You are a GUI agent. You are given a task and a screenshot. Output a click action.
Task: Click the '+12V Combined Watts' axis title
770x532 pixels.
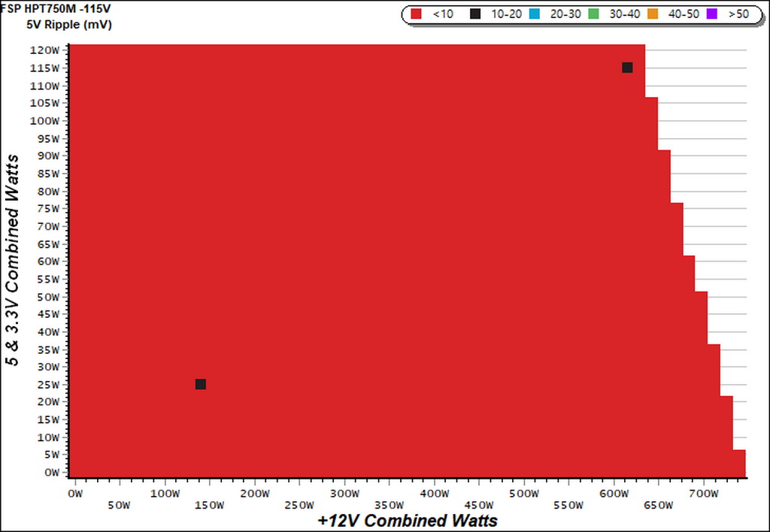pyautogui.click(x=408, y=520)
